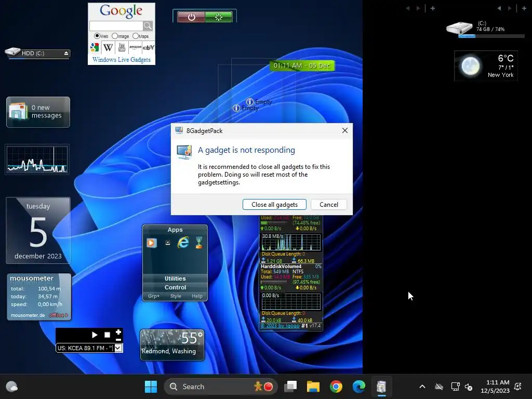Click the HDD (C:) usage bar
Screen dimensions: 532x399
coord(39,59)
